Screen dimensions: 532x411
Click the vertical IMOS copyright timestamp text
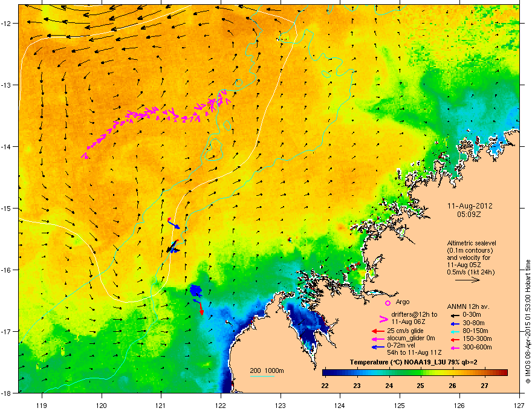click(528, 322)
